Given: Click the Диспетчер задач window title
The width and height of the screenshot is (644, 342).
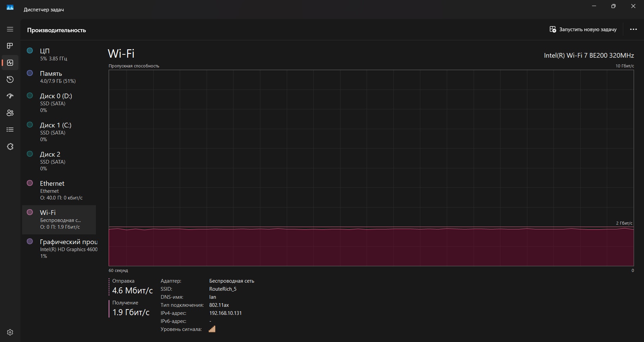Looking at the screenshot, I should (44, 10).
